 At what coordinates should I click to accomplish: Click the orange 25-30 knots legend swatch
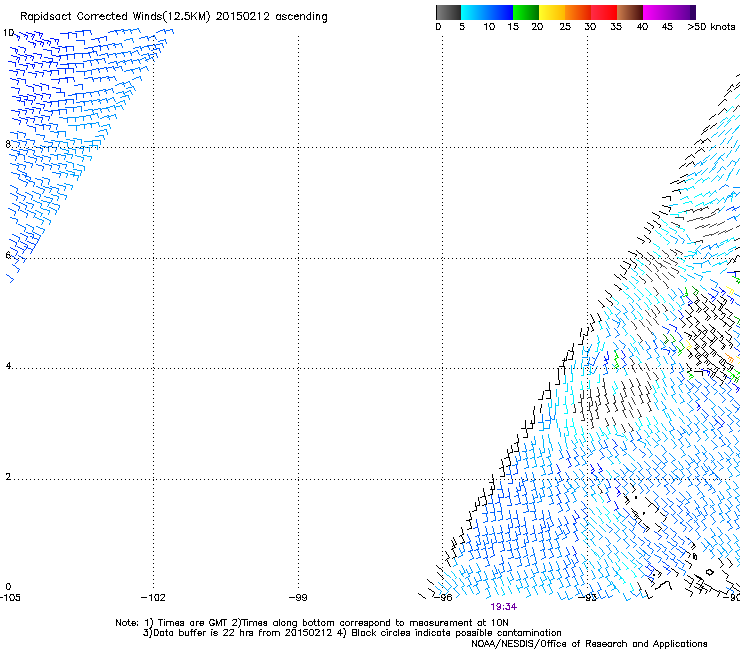[x=578, y=12]
